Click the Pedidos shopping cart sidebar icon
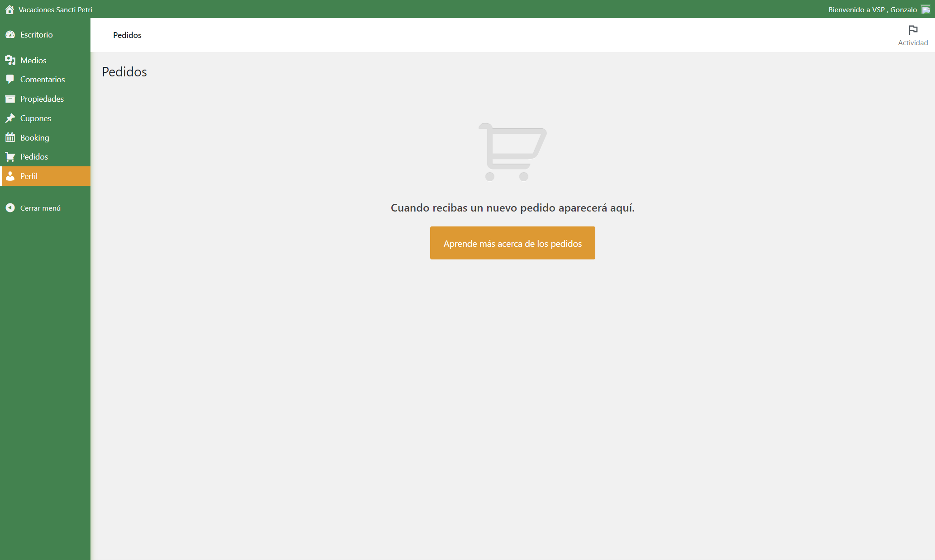Viewport: 935px width, 560px height. click(10, 157)
